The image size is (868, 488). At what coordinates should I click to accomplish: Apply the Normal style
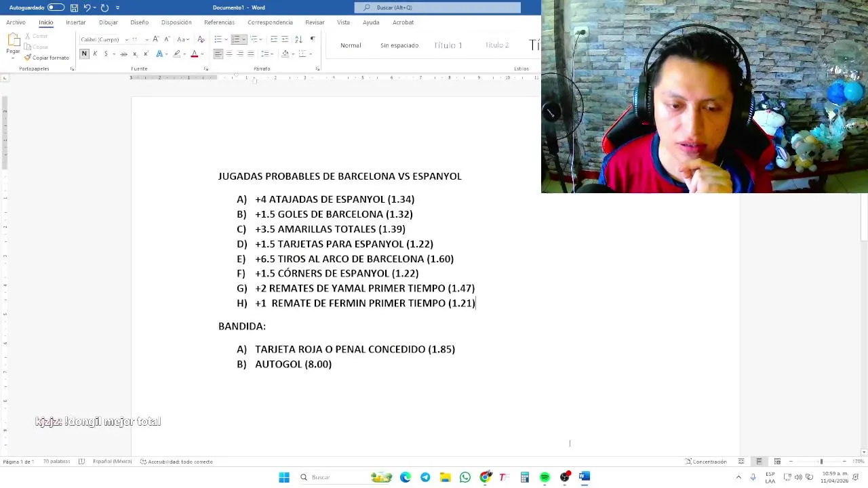point(351,45)
